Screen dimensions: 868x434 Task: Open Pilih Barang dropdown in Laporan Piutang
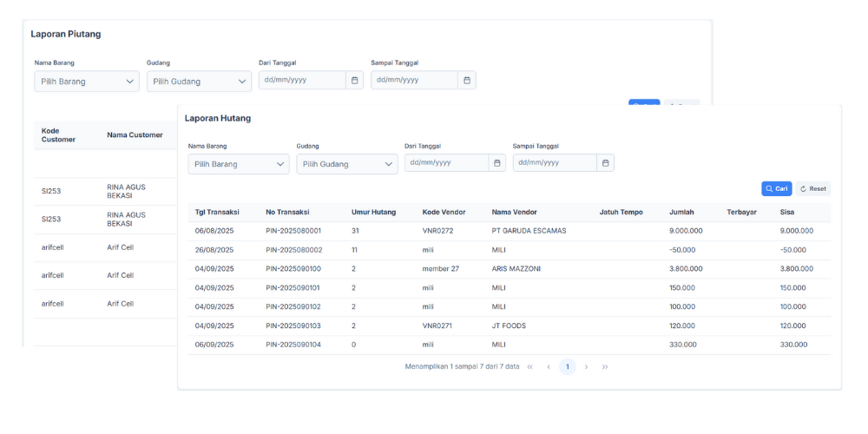87,82
